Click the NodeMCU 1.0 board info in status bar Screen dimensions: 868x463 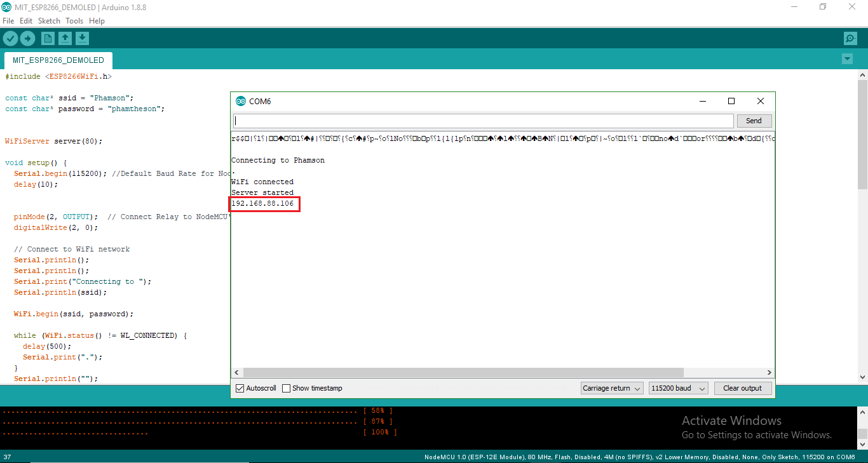pyautogui.click(x=640, y=457)
